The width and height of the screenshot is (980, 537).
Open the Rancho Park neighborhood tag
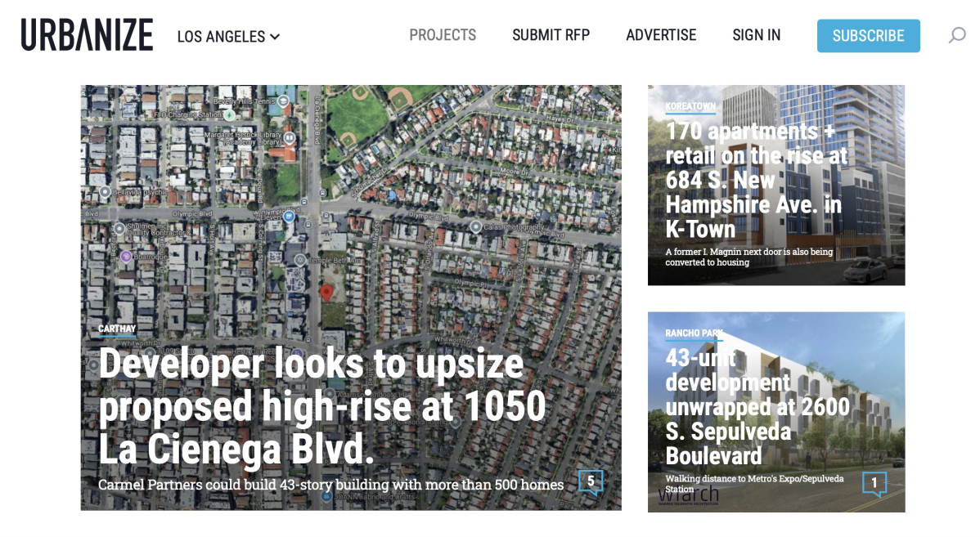click(x=694, y=333)
